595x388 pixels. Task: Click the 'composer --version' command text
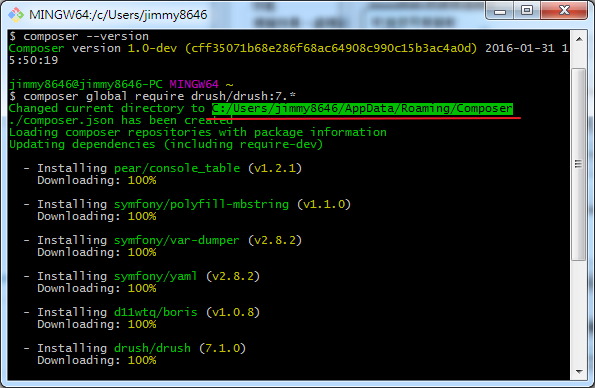86,36
